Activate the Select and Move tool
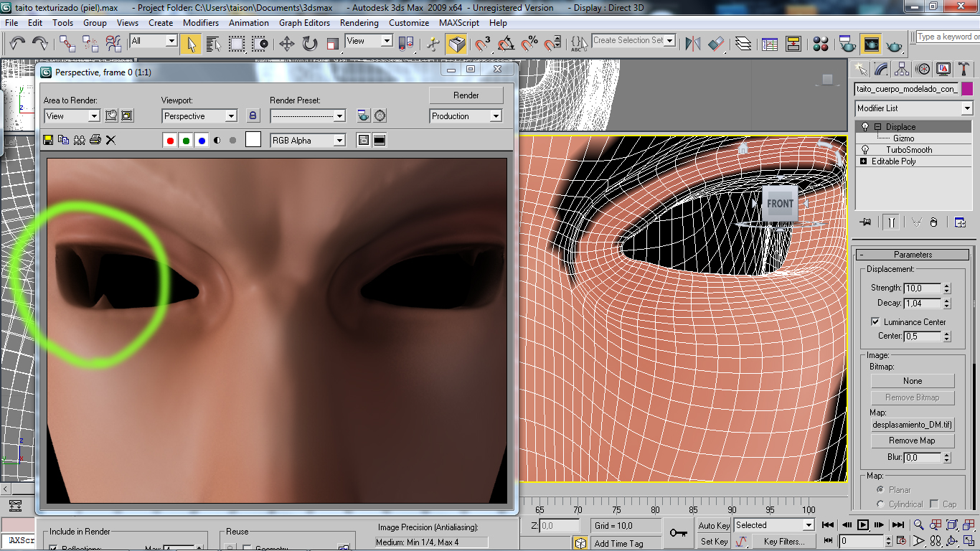The height and width of the screenshot is (551, 980). pyautogui.click(x=286, y=44)
